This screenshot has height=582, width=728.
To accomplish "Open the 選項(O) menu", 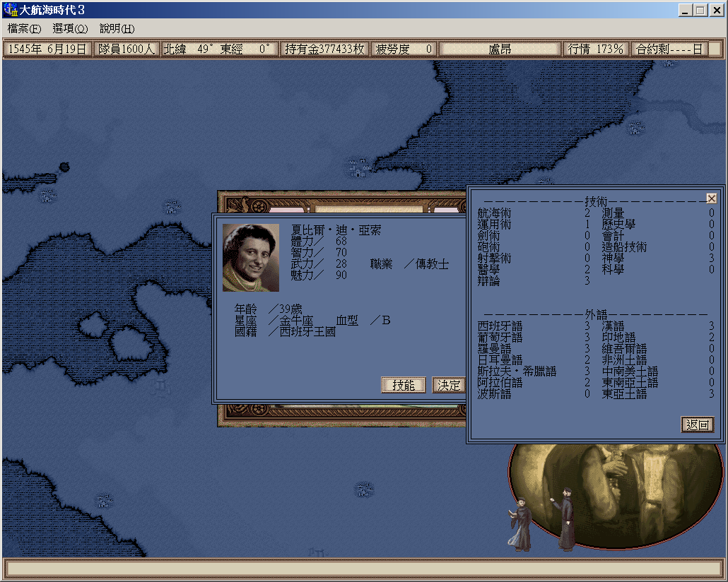I will pos(70,29).
